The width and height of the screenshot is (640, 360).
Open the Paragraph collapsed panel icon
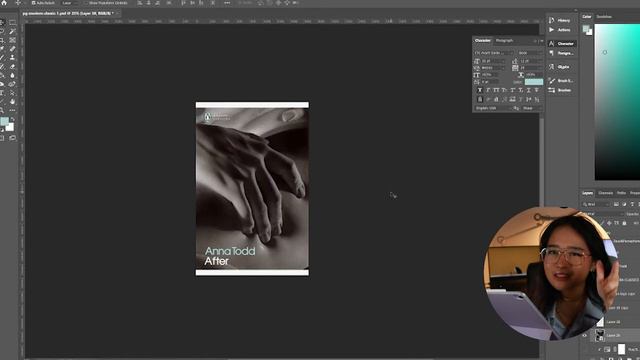click(x=551, y=53)
